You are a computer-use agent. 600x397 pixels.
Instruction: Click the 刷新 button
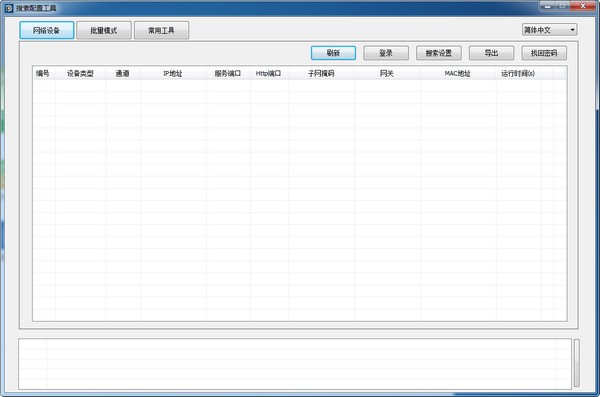point(333,53)
